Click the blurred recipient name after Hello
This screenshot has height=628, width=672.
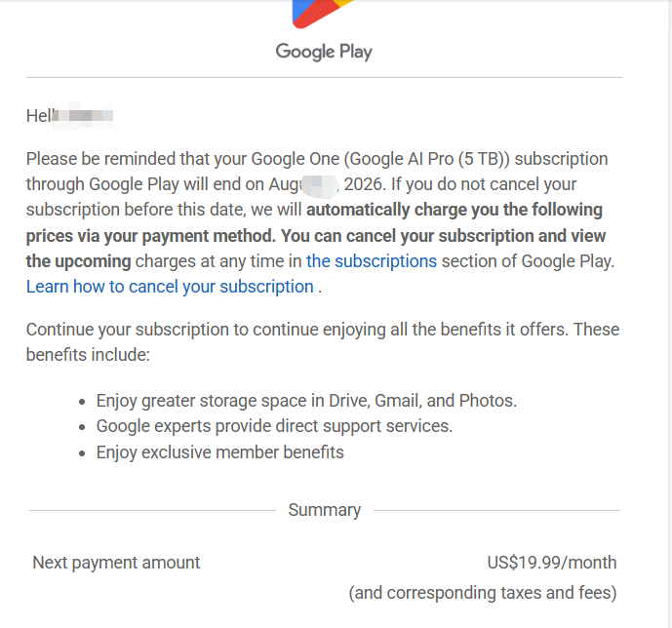pyautogui.click(x=83, y=116)
